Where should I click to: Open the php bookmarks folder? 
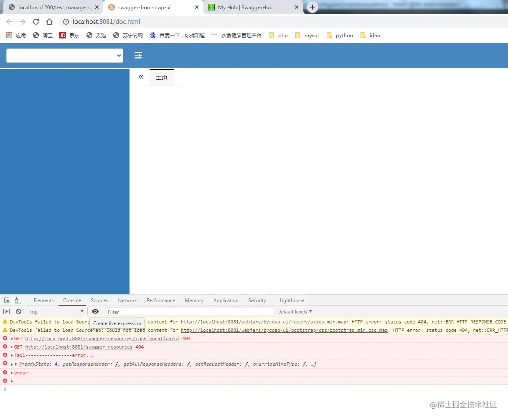pos(278,35)
